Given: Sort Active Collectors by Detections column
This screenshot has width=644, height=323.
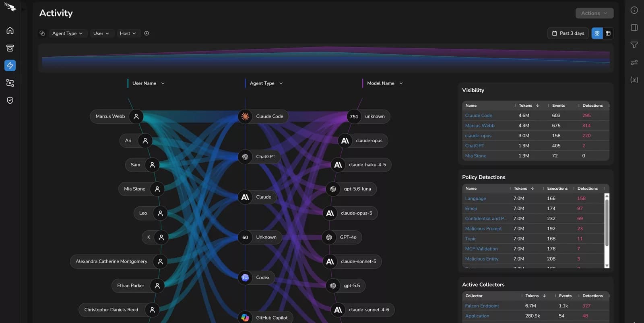Looking at the screenshot, I should (592, 296).
